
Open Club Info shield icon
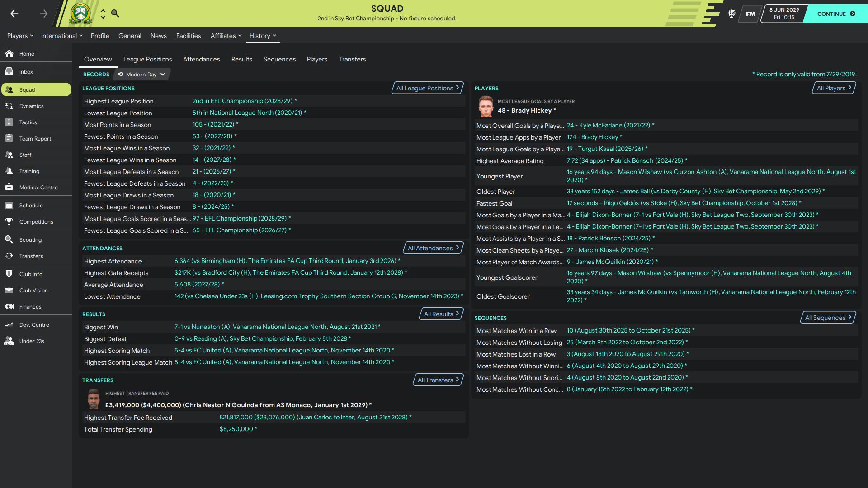tap(9, 274)
